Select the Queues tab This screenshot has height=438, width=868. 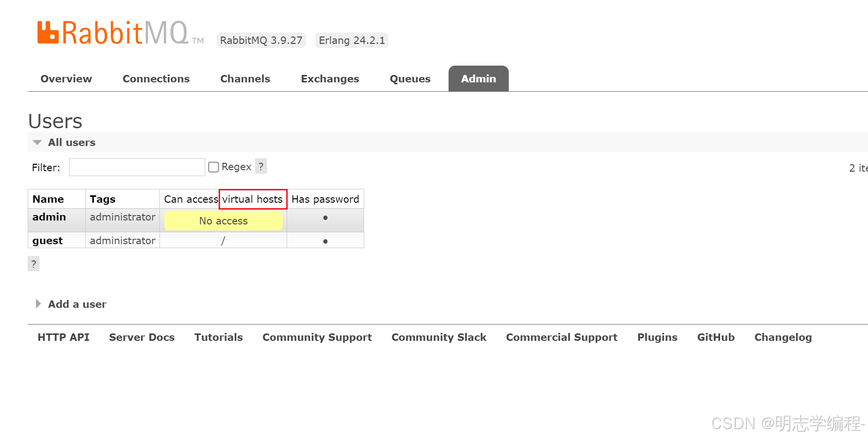[x=410, y=79]
